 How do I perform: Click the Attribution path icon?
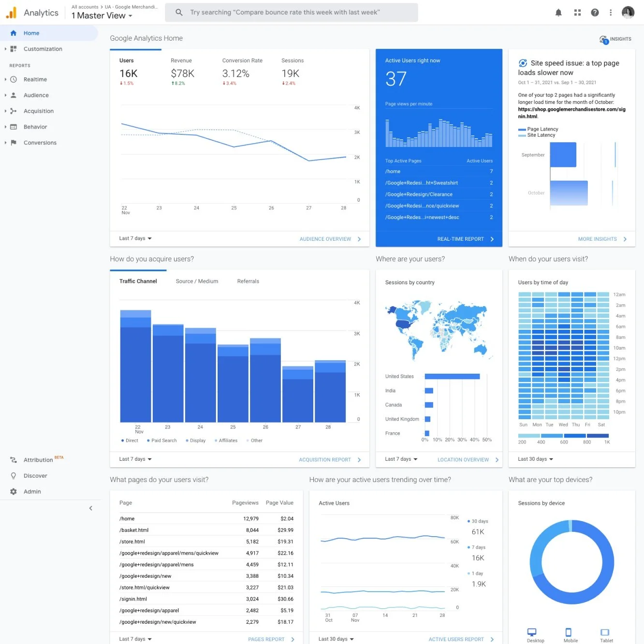(14, 460)
